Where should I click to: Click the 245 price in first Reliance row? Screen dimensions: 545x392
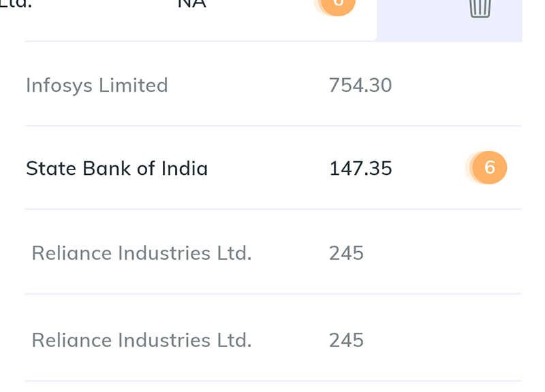click(346, 253)
